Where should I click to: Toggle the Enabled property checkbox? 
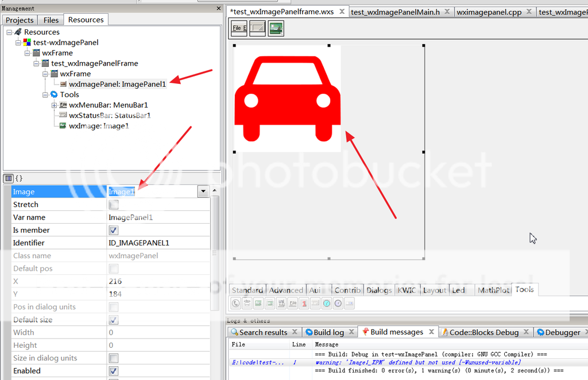[114, 371]
